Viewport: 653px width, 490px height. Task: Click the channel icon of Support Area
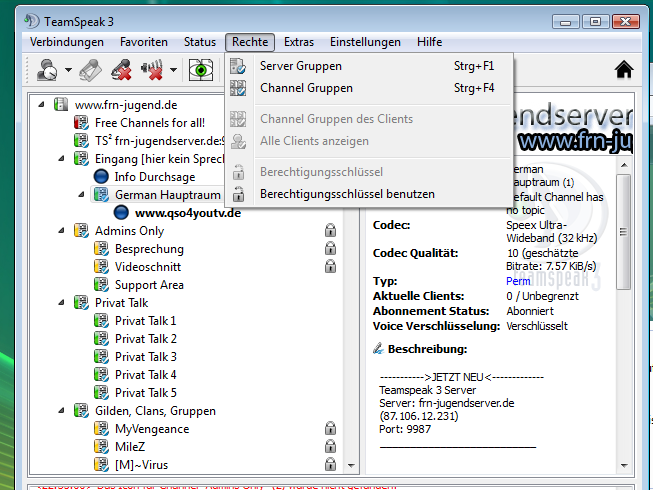(101, 285)
